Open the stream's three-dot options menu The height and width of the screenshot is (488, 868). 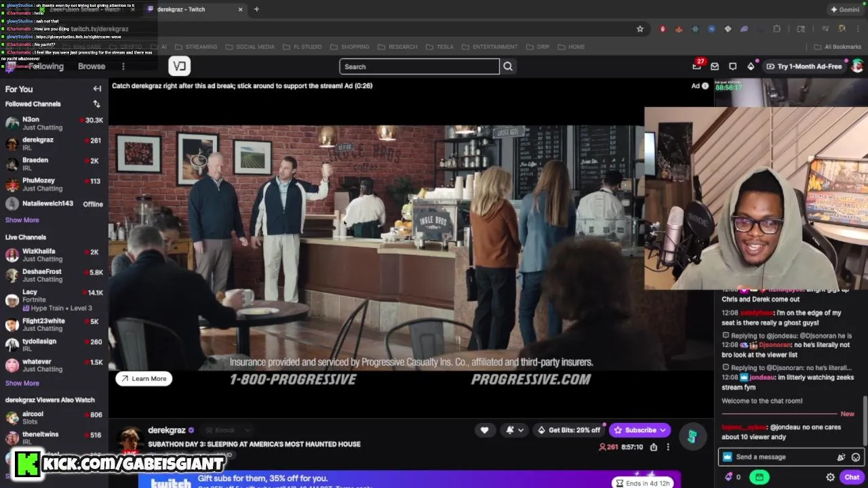point(668,447)
